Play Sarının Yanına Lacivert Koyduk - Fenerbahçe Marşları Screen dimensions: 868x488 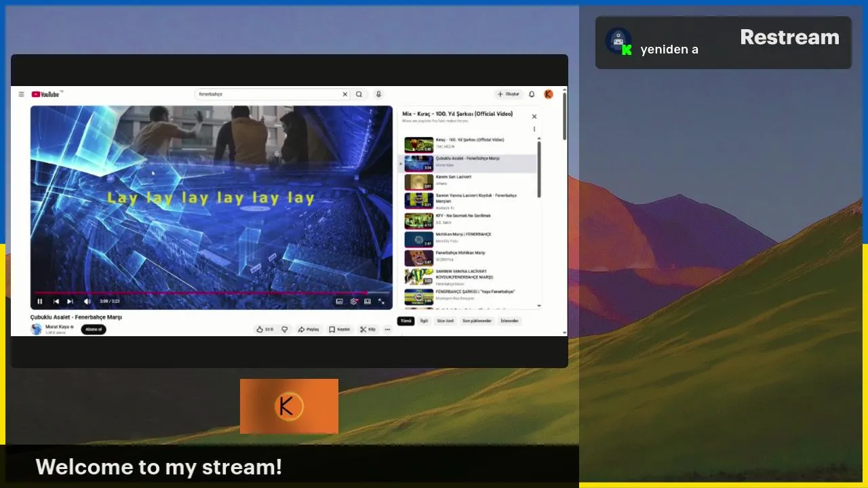pyautogui.click(x=468, y=201)
